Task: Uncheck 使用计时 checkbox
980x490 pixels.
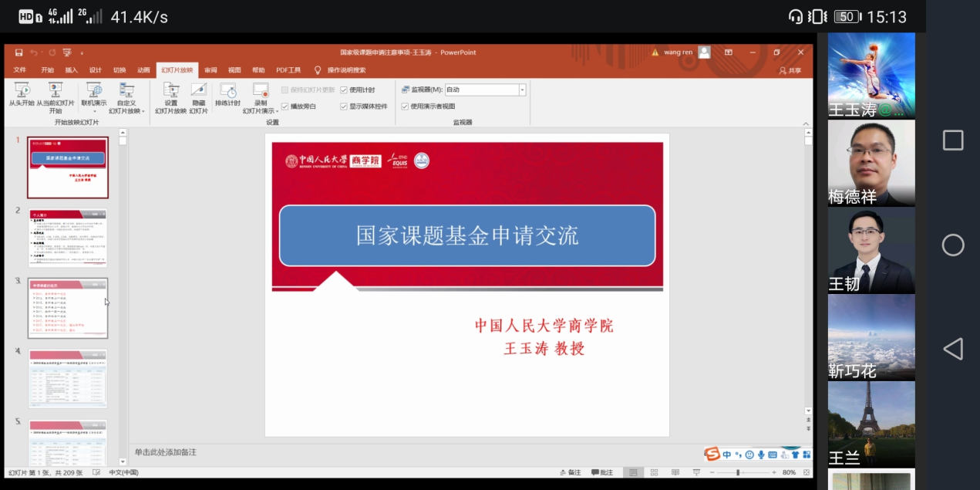Action: click(344, 90)
